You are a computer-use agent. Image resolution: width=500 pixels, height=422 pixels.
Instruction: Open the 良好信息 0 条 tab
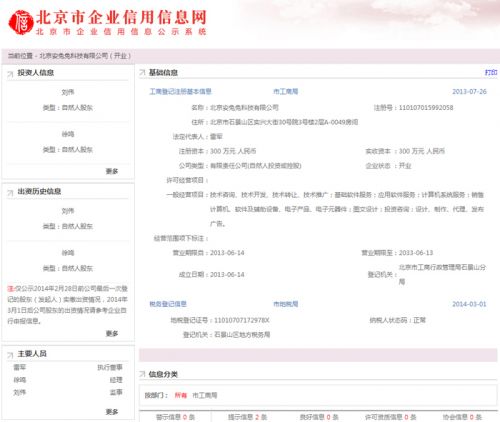319,417
